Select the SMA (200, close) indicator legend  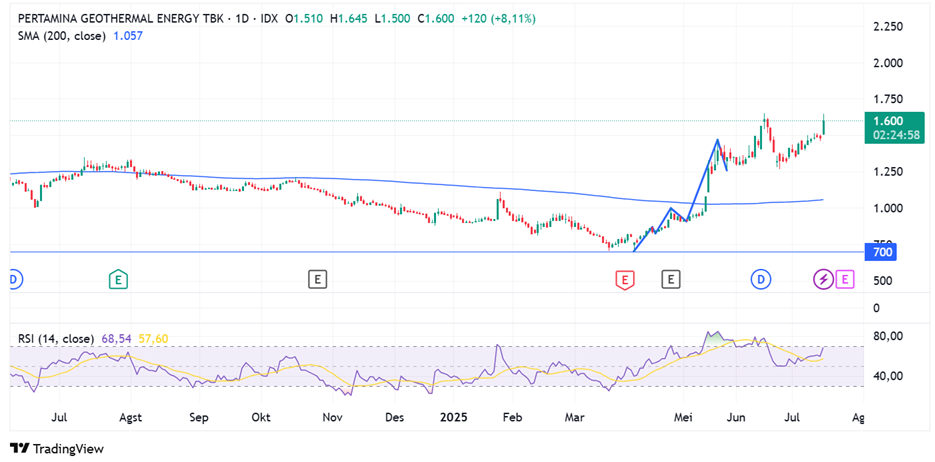click(62, 35)
